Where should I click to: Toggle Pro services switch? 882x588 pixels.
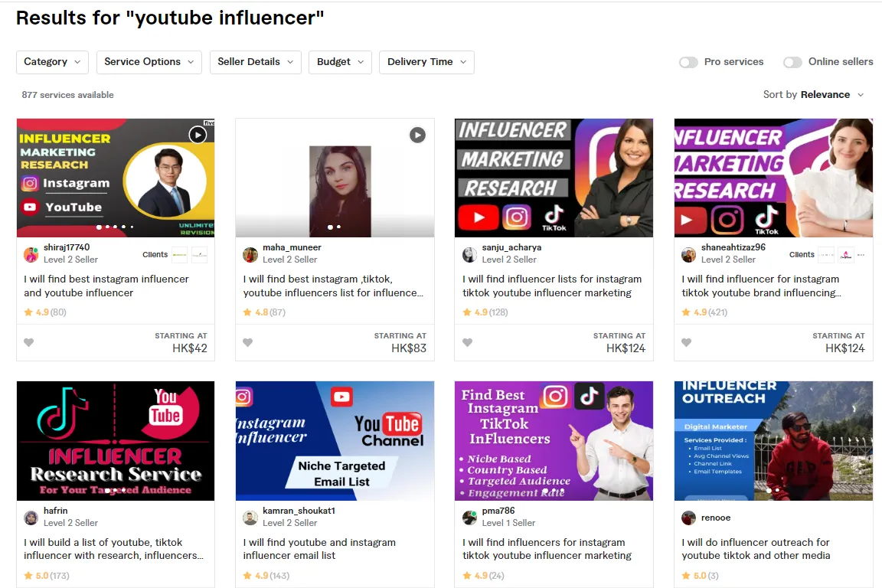tap(688, 62)
